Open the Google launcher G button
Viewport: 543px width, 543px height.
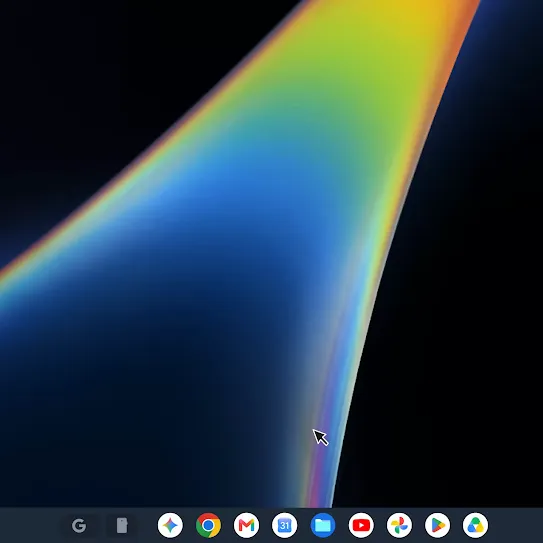pos(79,526)
